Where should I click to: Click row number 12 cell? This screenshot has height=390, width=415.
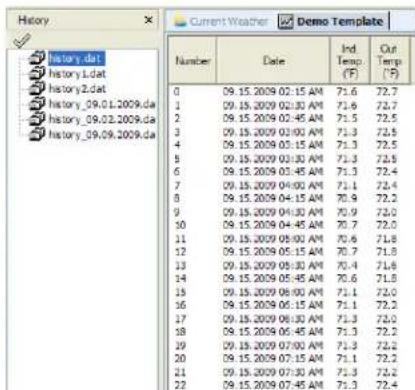tap(180, 251)
